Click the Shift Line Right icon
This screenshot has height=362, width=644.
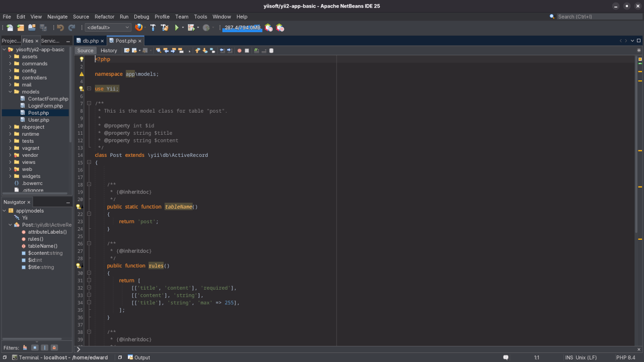pyautogui.click(x=229, y=50)
